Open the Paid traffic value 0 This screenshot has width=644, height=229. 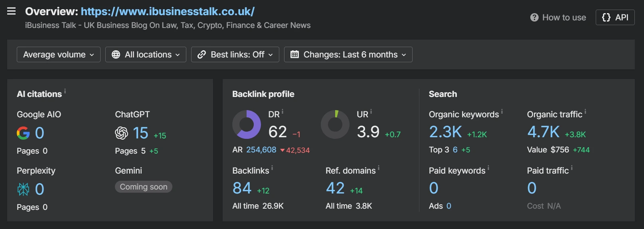[x=532, y=188]
